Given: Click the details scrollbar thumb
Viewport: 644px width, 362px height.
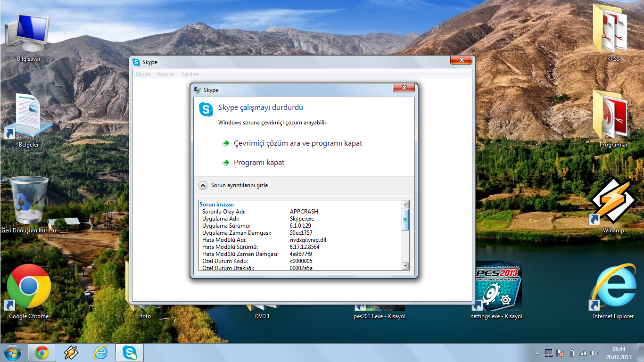Looking at the screenshot, I should tap(405, 220).
